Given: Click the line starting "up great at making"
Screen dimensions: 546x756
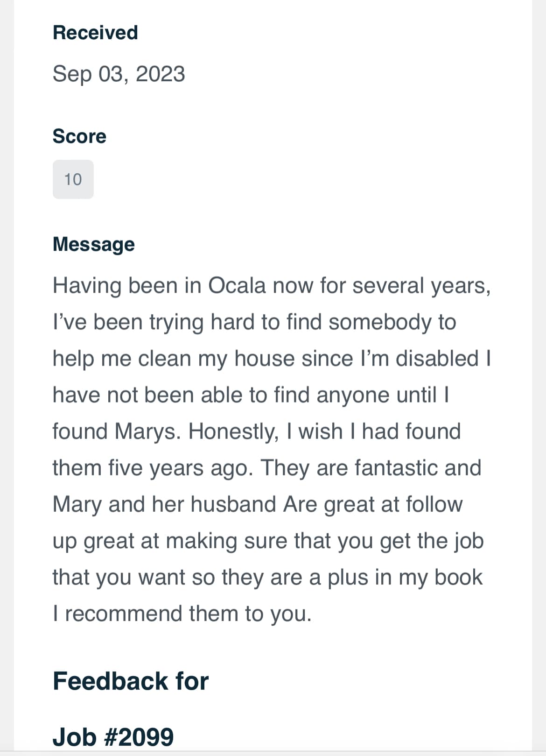Looking at the screenshot, I should [268, 540].
